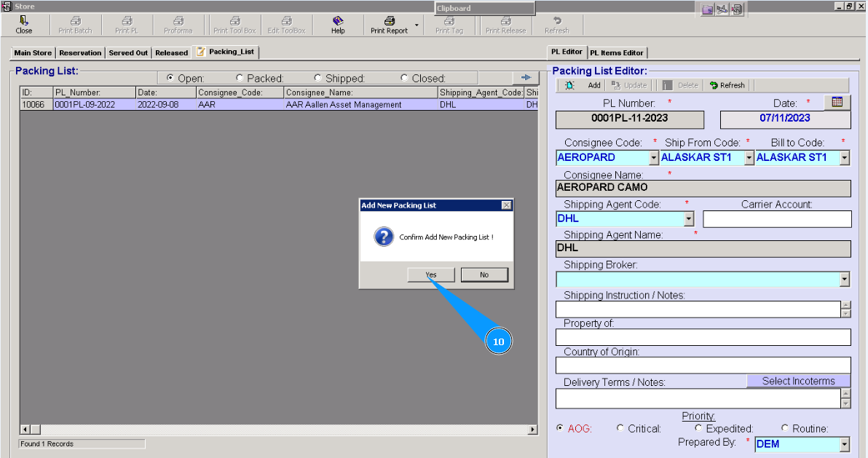Viewport: 868px width, 458px height.
Task: Switch to PL Items Editor tab
Action: 616,52
